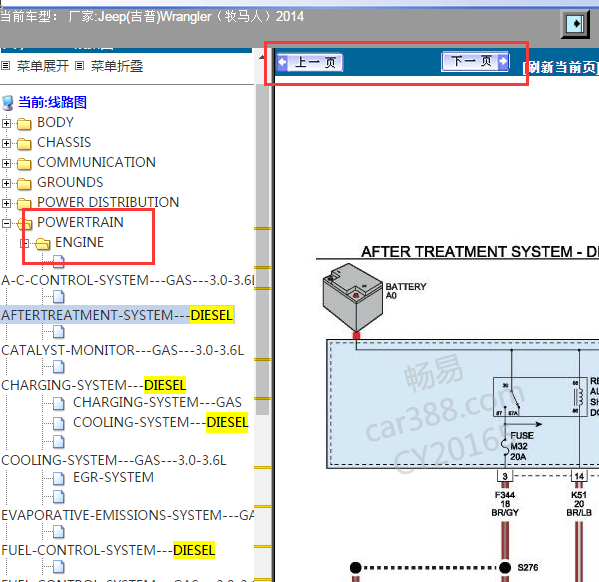Image resolution: width=599 pixels, height=582 pixels.
Task: Click the battery A0 image in diagram
Action: [352, 297]
